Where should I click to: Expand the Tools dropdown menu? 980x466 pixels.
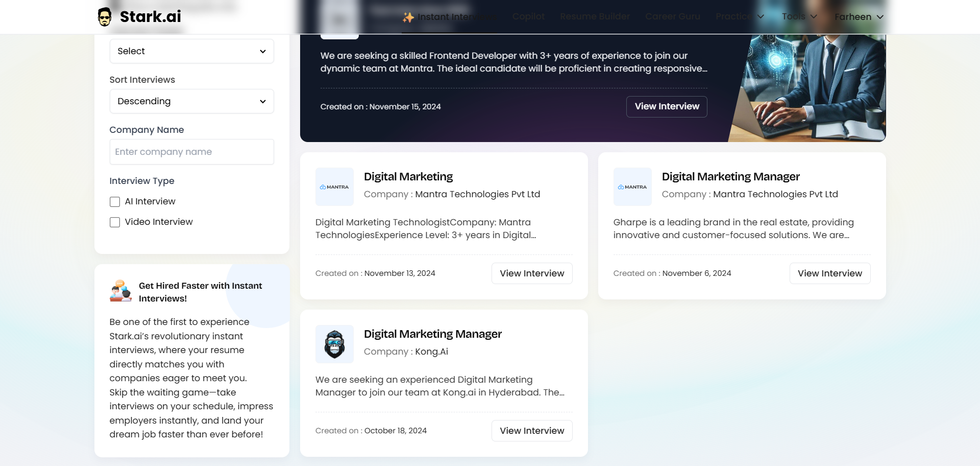pos(799,17)
